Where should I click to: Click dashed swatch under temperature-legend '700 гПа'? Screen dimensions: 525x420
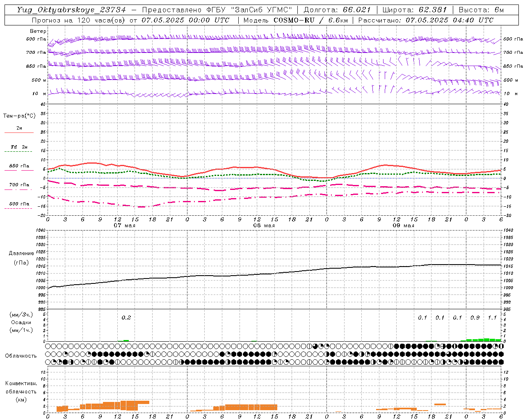[18, 190]
